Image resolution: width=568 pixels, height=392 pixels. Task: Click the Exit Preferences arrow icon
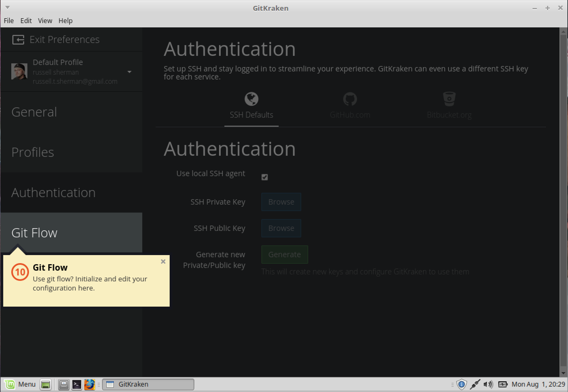(18, 40)
